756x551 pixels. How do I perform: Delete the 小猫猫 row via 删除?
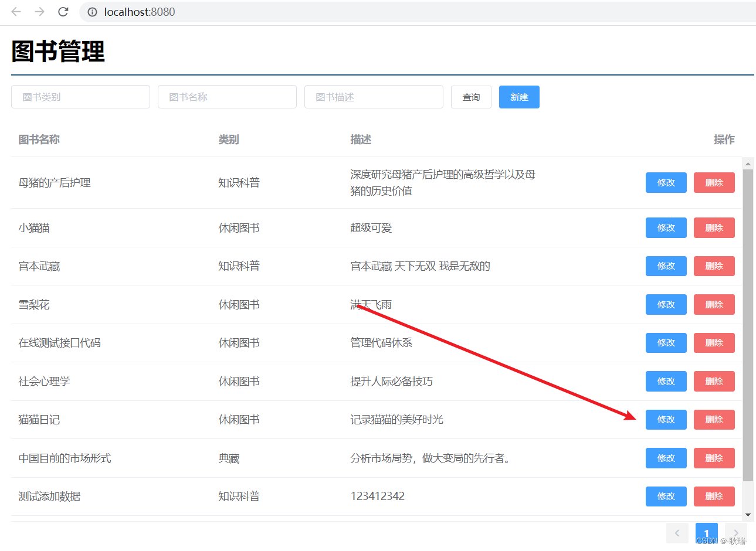[x=714, y=227]
